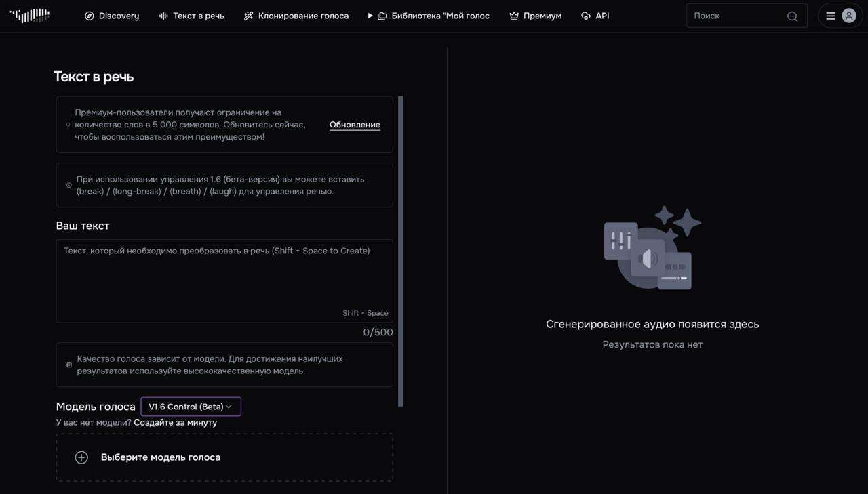The image size is (868, 494).
Task: Click the Клонирование голоса wand icon
Action: pos(248,16)
